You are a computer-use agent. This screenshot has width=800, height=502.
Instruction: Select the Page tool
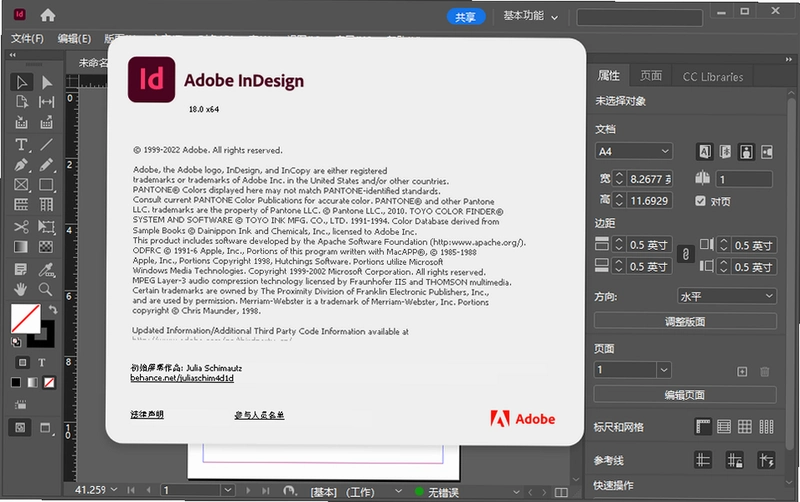pos(21,102)
